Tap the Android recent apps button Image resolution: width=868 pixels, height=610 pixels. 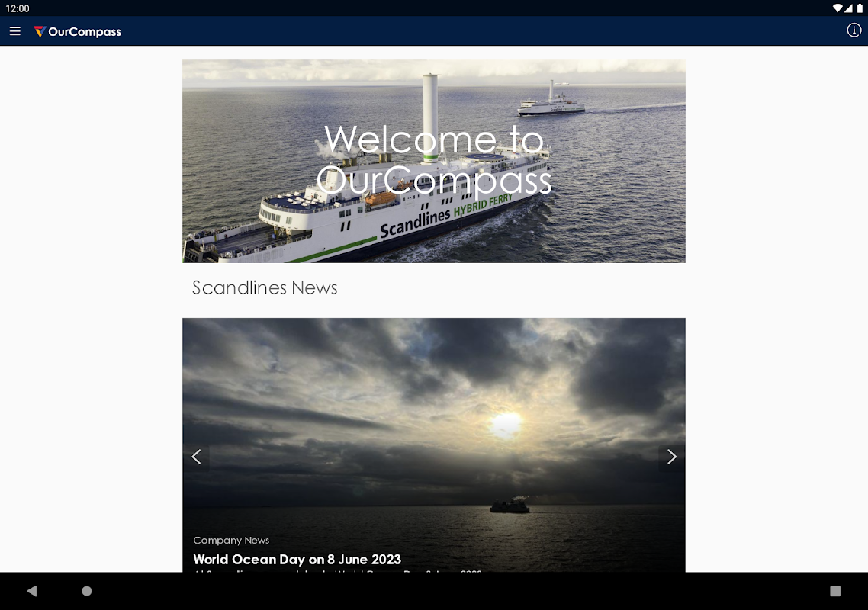pos(835,591)
